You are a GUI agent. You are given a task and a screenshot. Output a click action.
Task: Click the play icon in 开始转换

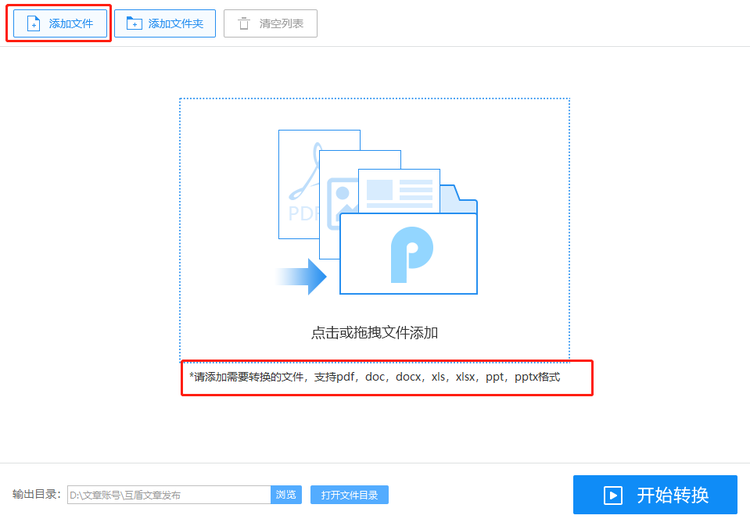613,495
